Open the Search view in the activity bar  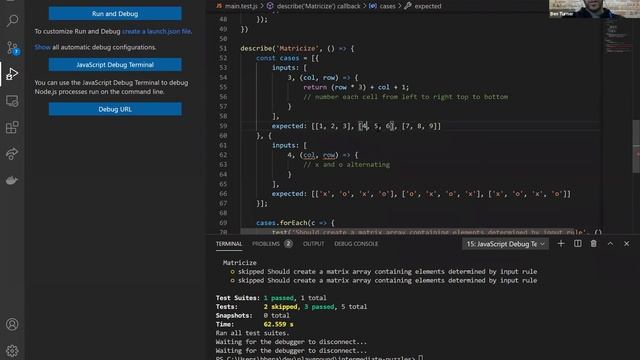pyautogui.click(x=12, y=20)
